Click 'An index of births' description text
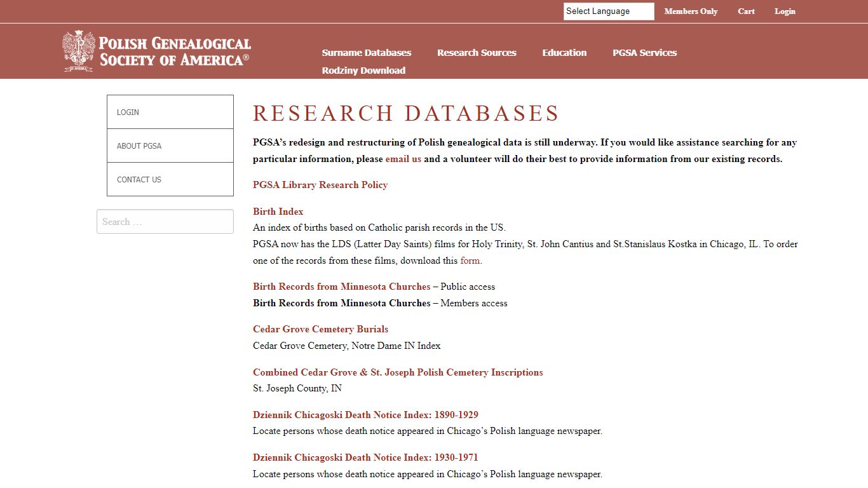Screen dimensions: 868x488 click(379, 227)
